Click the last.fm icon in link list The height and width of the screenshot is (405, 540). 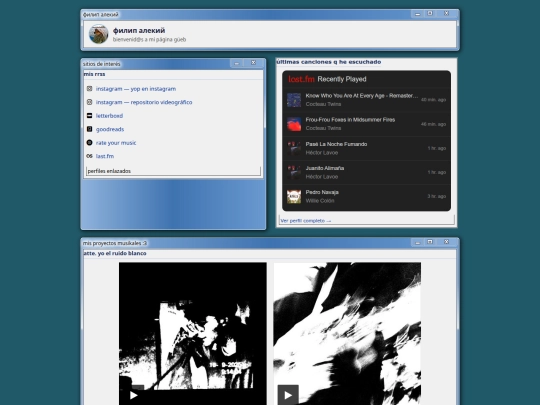pos(90,156)
